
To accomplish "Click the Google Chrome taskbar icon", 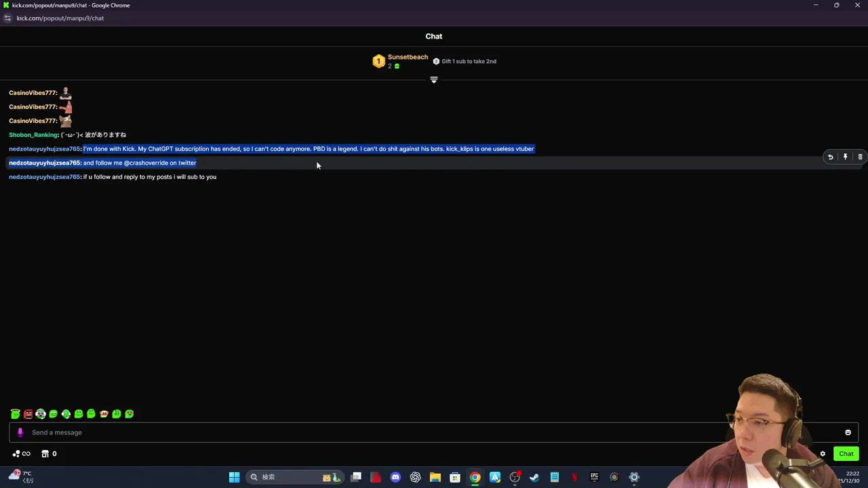I will tap(475, 477).
